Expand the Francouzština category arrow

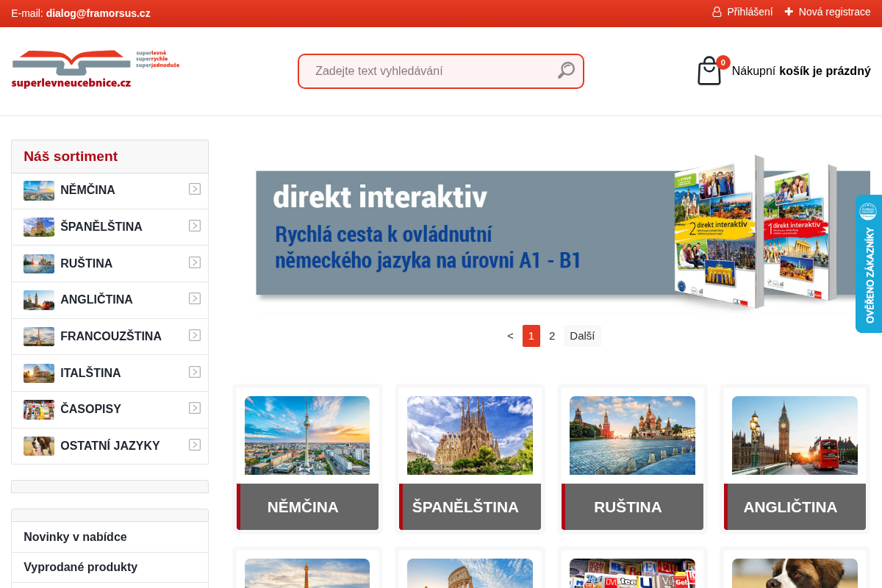(x=195, y=335)
